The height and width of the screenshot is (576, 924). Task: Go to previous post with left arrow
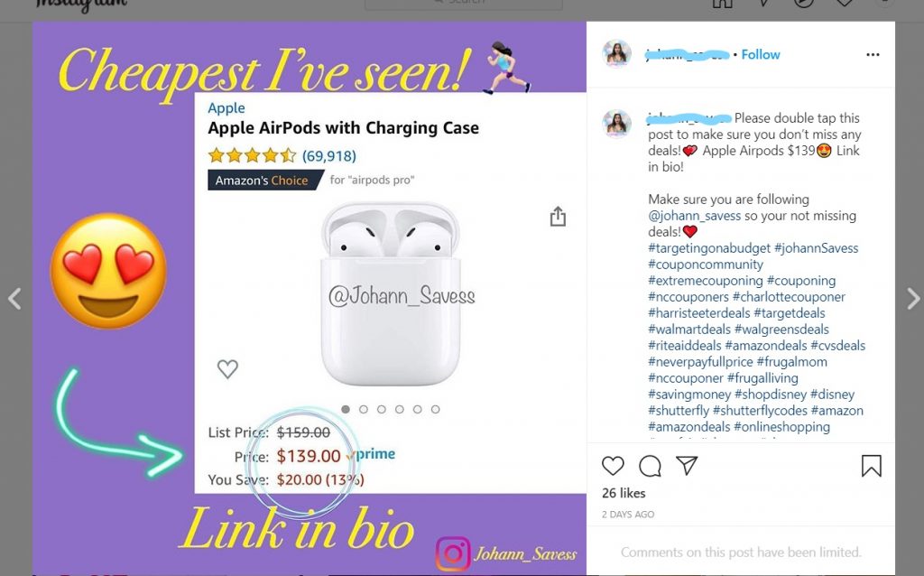pos(15,298)
